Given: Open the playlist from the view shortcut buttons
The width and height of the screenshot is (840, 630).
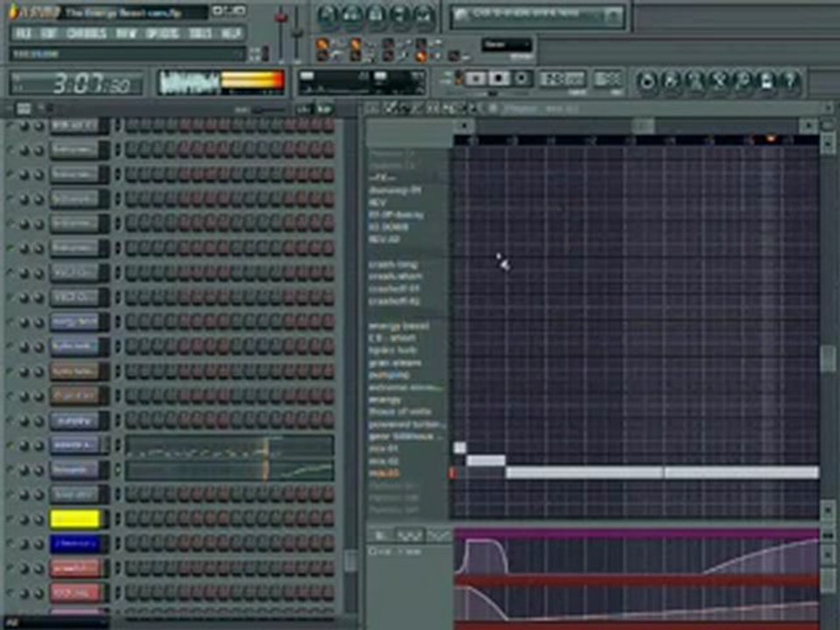Looking at the screenshot, I should [x=325, y=17].
